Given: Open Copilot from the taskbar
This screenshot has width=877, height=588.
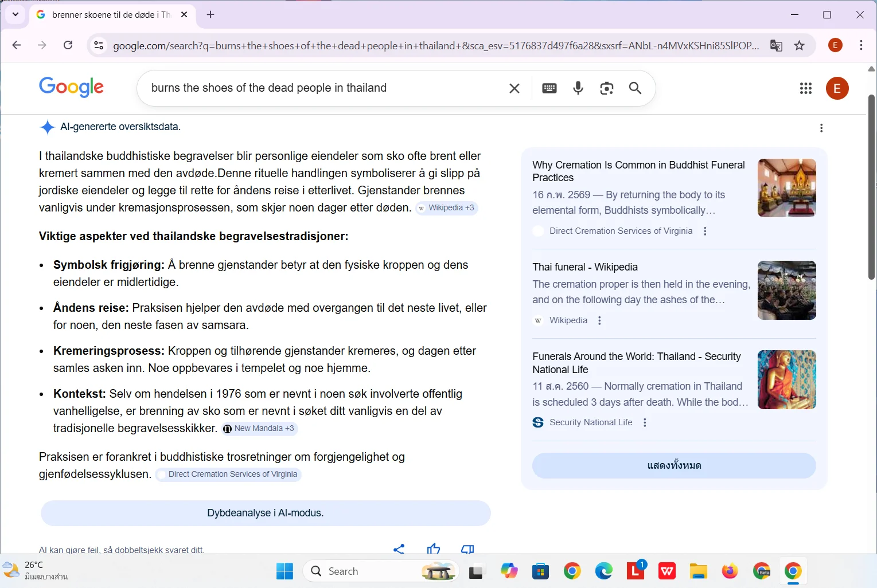Looking at the screenshot, I should 509,571.
